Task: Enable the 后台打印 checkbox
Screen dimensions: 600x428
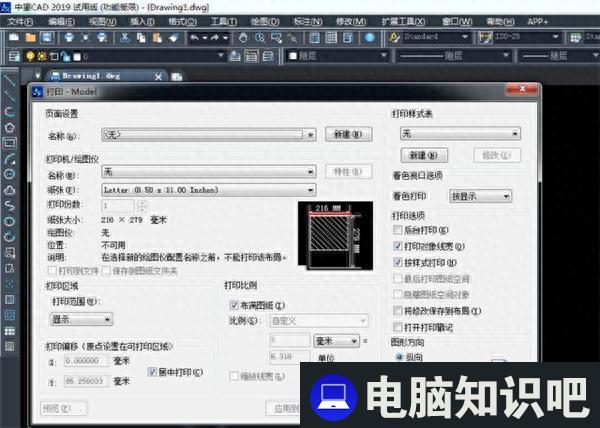Action: (x=398, y=230)
